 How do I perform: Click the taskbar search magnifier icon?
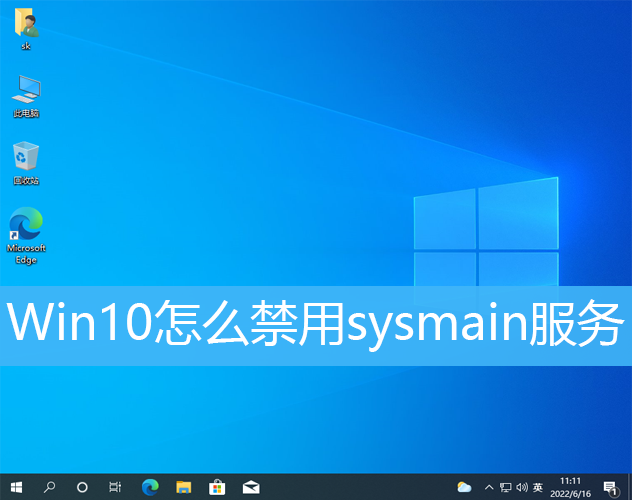click(49, 487)
